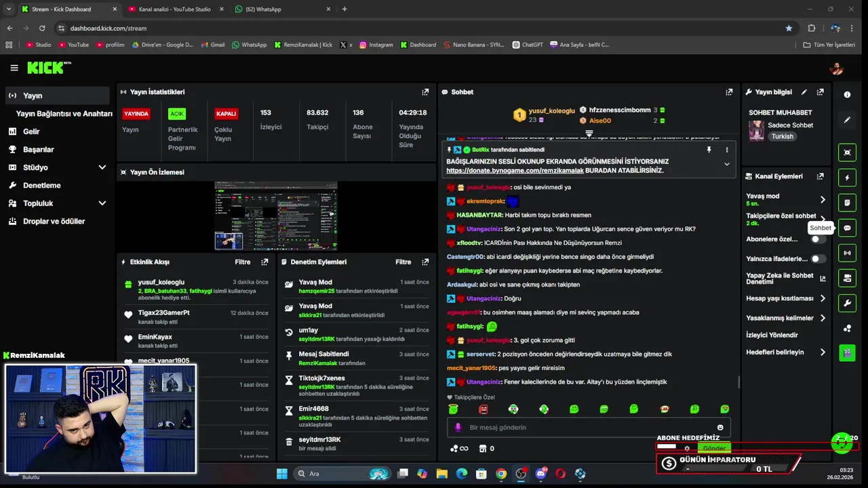Click the broadcast signal icon in right sidebar
The image size is (868, 488).
click(x=847, y=253)
